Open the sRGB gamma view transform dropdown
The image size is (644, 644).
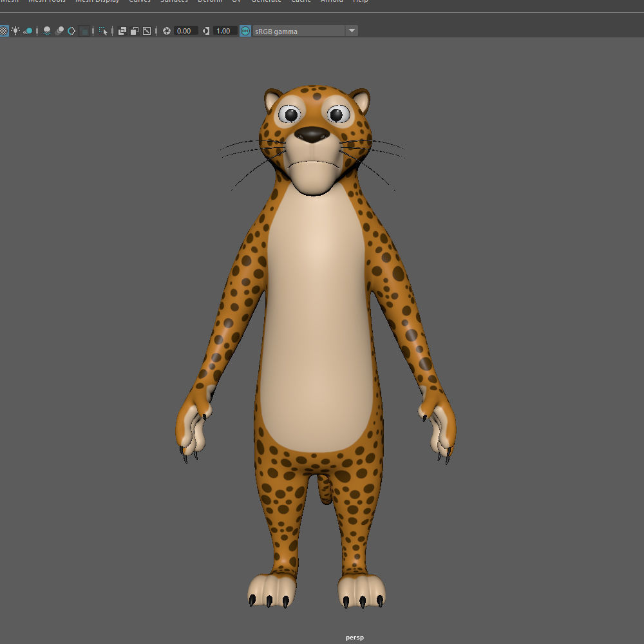pyautogui.click(x=305, y=31)
